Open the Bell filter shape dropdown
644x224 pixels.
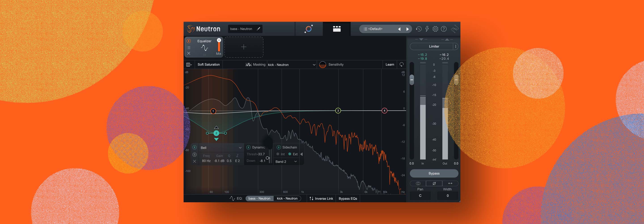point(221,148)
